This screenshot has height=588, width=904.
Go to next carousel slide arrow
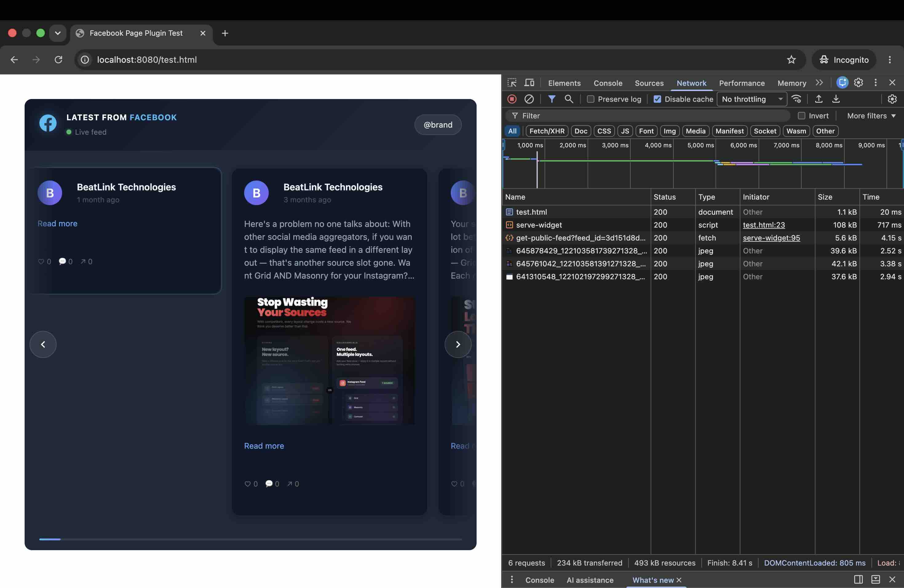[458, 344]
